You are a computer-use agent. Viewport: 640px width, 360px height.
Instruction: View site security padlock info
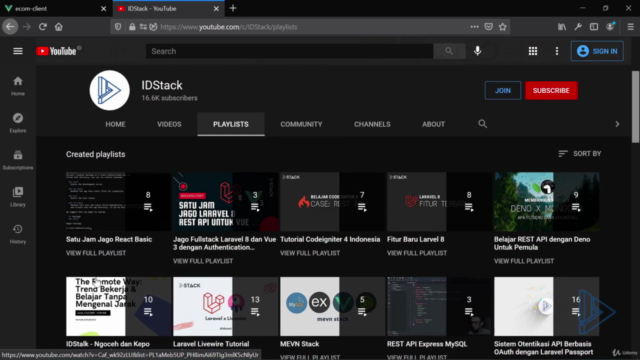[132, 27]
